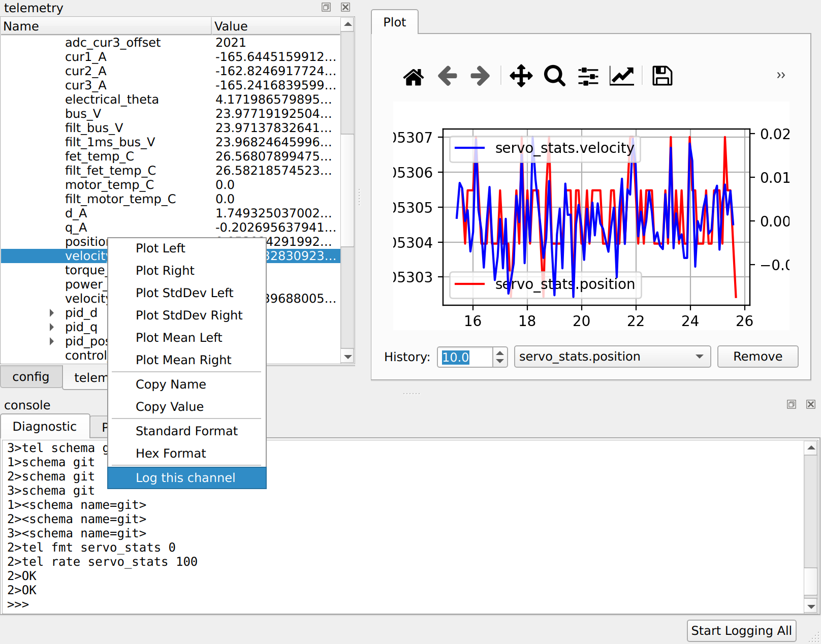
Task: Save the plot figure with the disk icon
Action: [x=661, y=75]
